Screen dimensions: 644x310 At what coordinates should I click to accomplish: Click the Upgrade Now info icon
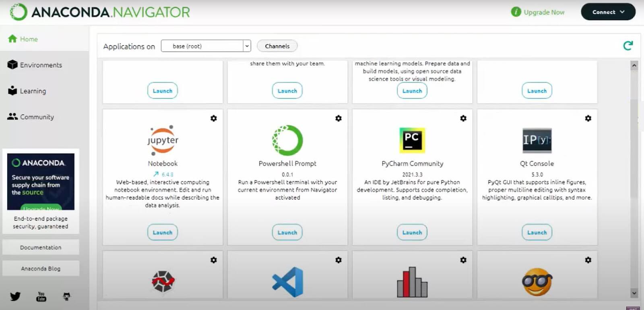coord(516,12)
